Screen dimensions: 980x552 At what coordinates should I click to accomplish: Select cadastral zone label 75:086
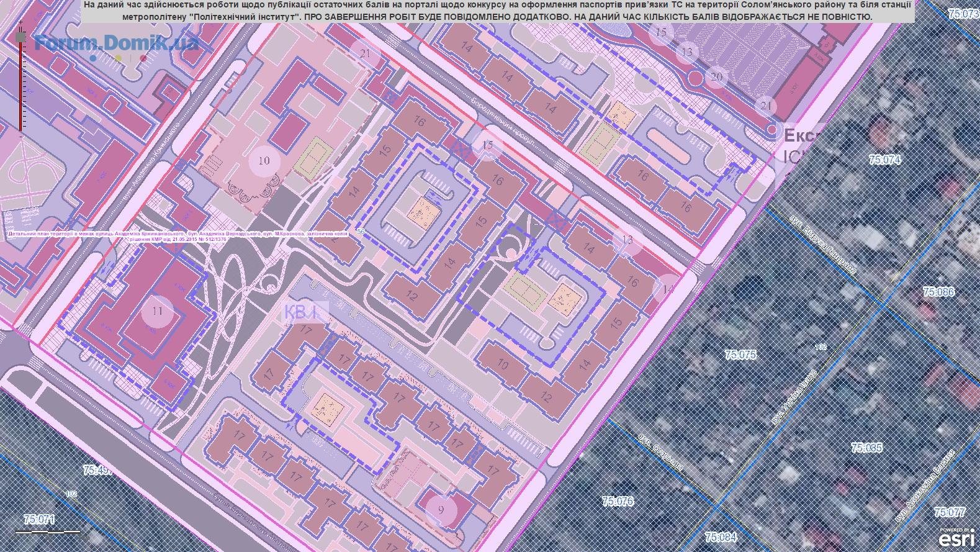[938, 291]
